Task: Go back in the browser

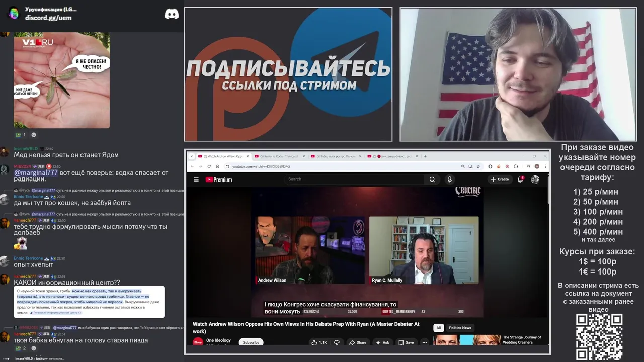Action: click(x=192, y=166)
